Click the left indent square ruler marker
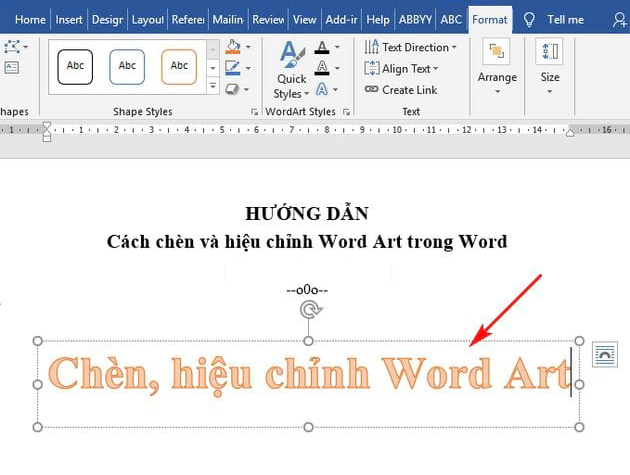This screenshot has height=475, width=630. click(47, 139)
